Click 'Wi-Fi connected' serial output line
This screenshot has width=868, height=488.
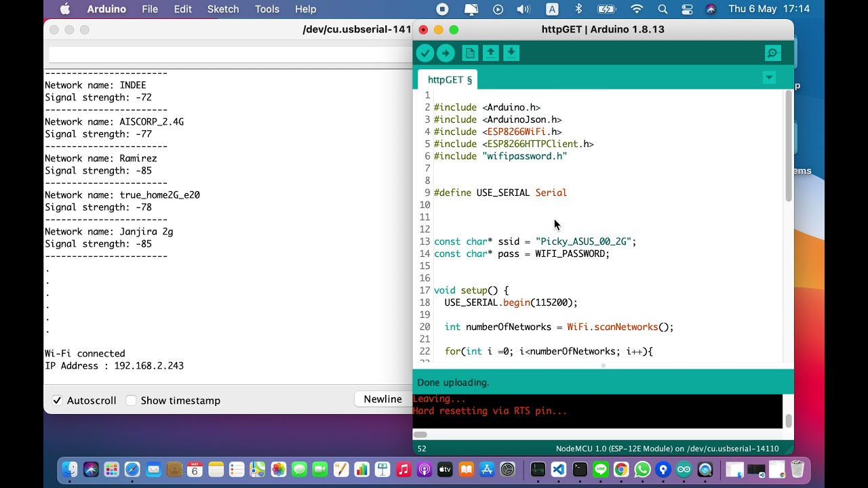point(85,353)
